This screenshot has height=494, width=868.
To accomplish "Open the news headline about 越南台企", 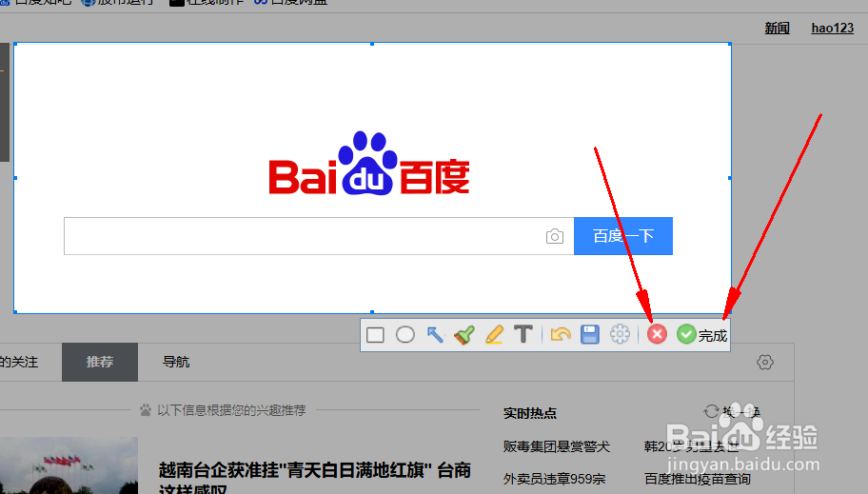I will [314, 479].
